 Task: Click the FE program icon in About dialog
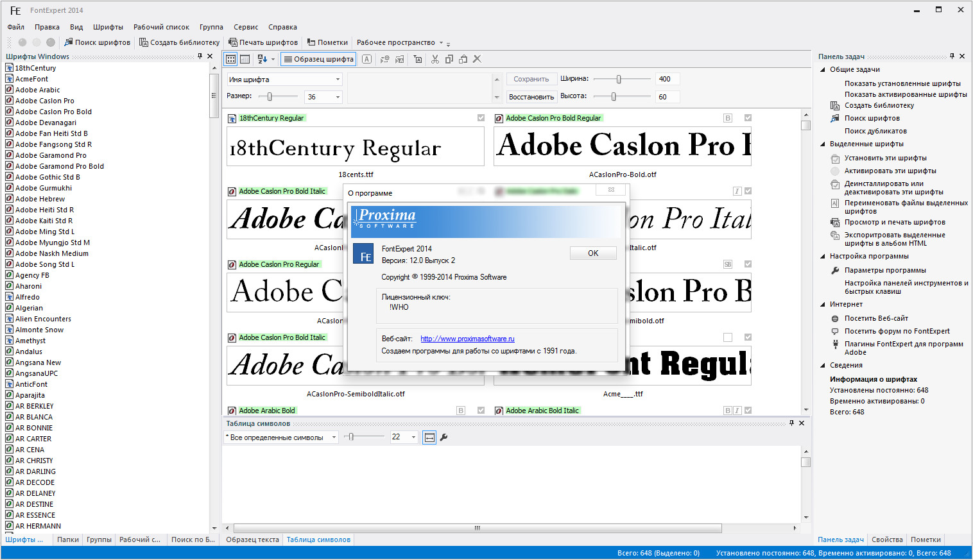363,254
